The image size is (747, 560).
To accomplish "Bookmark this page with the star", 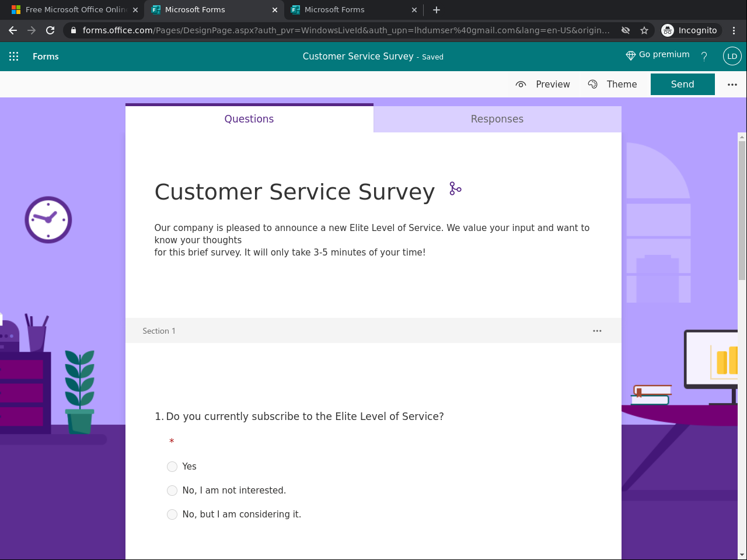I will tap(644, 30).
